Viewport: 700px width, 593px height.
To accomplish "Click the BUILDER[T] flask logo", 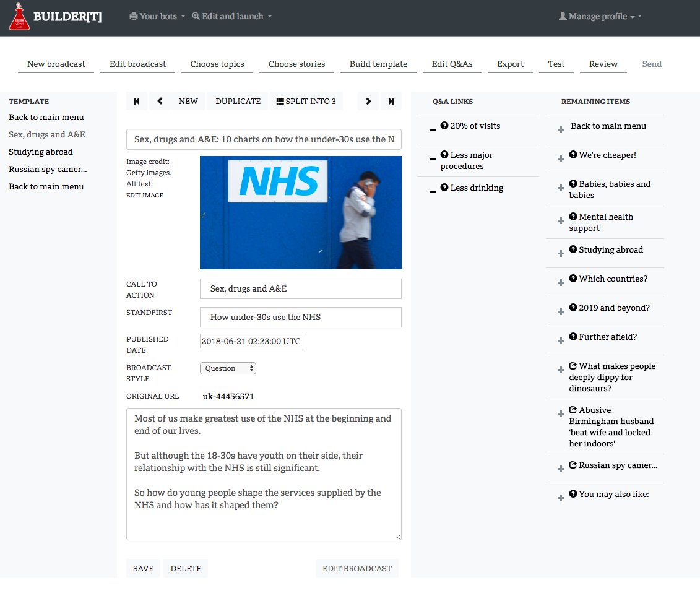I will click(x=19, y=17).
